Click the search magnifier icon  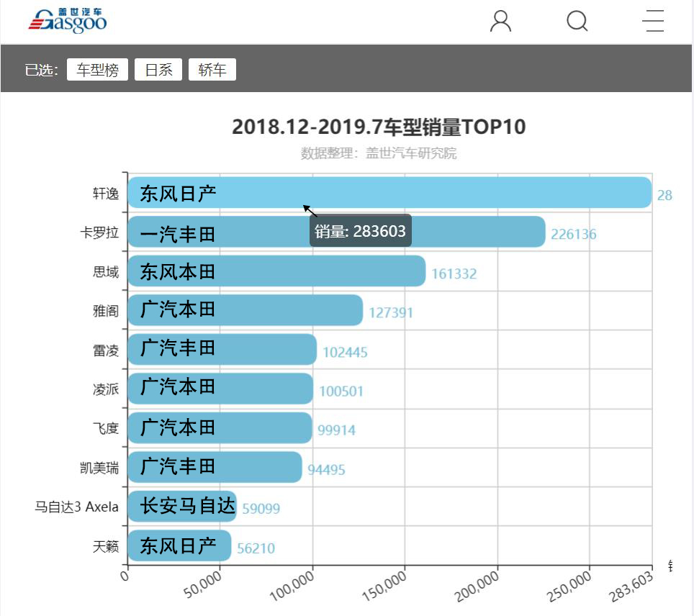577,22
